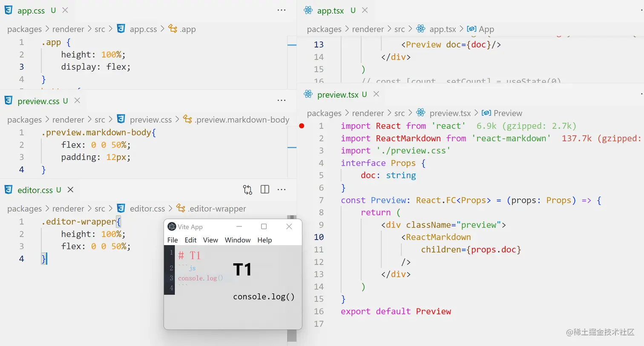Click 'App' symbol in app.tsx breadcrumb
Screen dimensions: 644x346
coord(486,29)
